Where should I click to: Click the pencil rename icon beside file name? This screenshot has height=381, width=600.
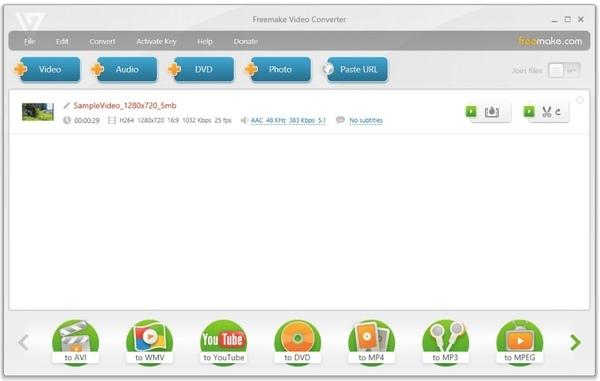(x=67, y=105)
